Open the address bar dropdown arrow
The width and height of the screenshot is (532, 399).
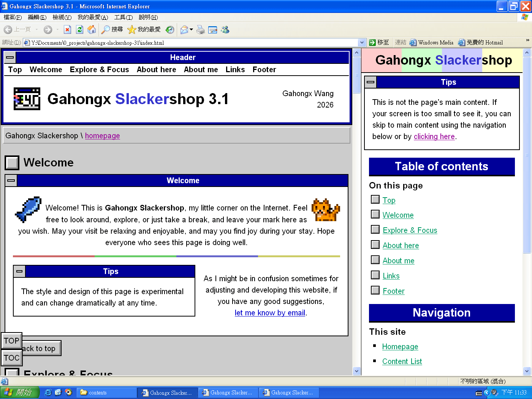[x=362, y=42]
